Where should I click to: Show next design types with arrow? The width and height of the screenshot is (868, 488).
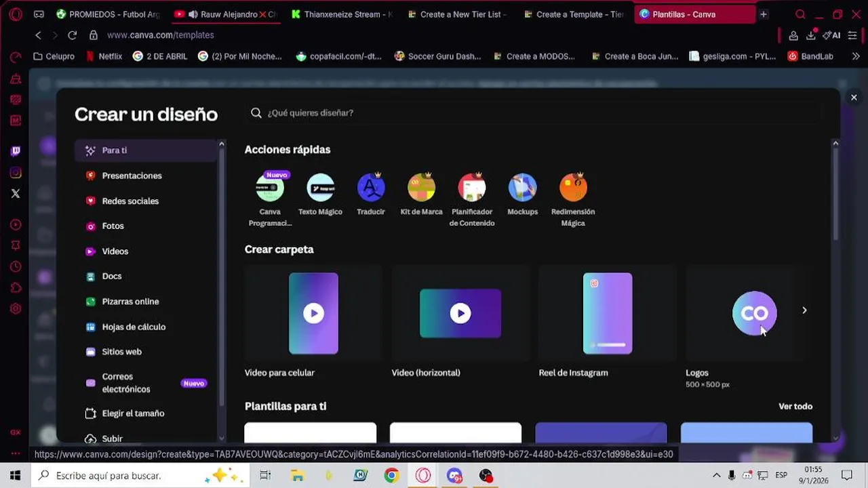pos(804,310)
